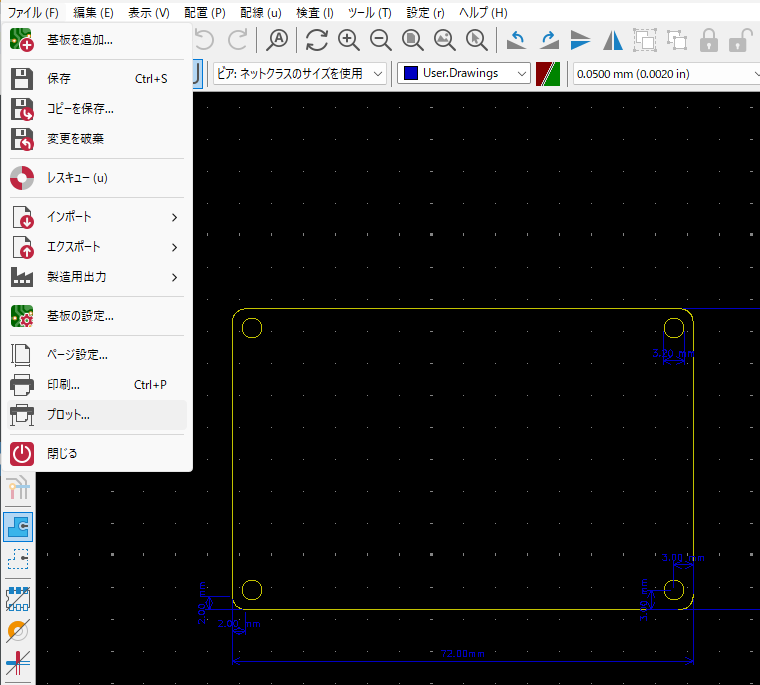
Task: Click the closed padlock Lock icon
Action: coord(709,40)
